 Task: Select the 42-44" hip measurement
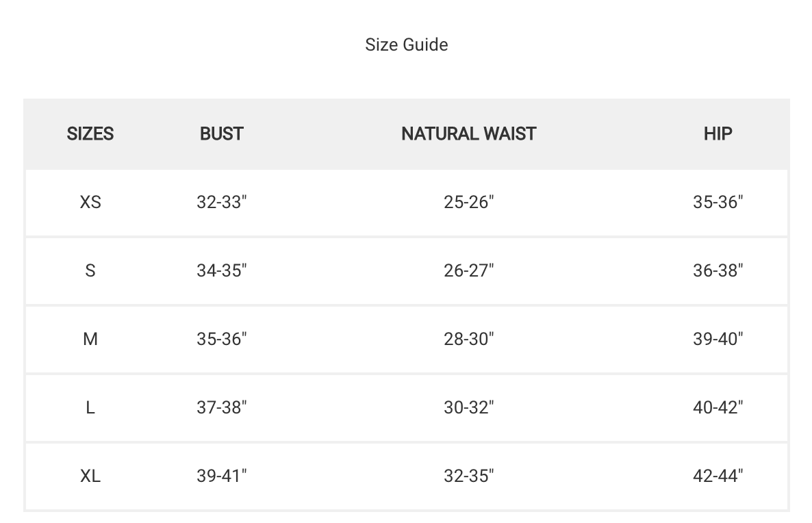coord(718,476)
